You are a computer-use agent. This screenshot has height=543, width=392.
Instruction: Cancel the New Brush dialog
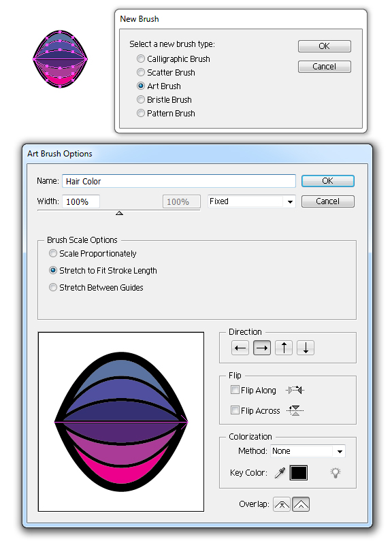325,67
